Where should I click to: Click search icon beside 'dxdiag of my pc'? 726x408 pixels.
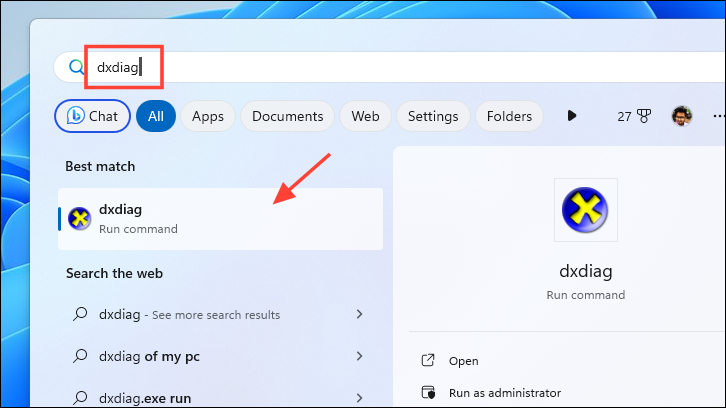(x=80, y=356)
